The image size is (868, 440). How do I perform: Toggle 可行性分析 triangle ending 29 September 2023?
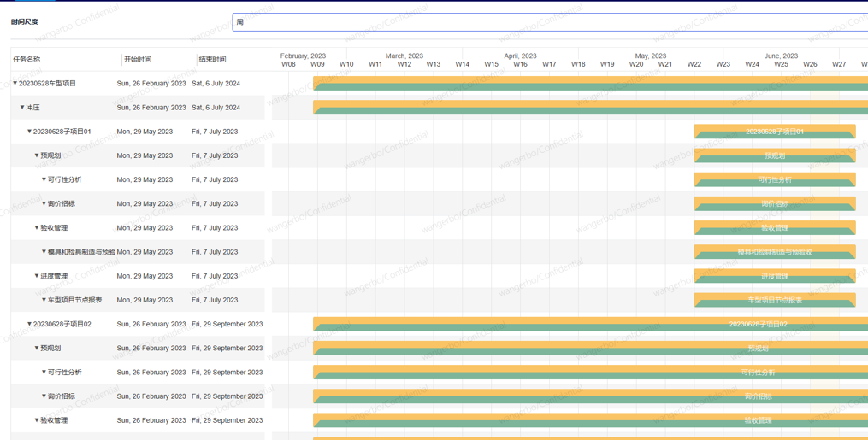pos(44,372)
